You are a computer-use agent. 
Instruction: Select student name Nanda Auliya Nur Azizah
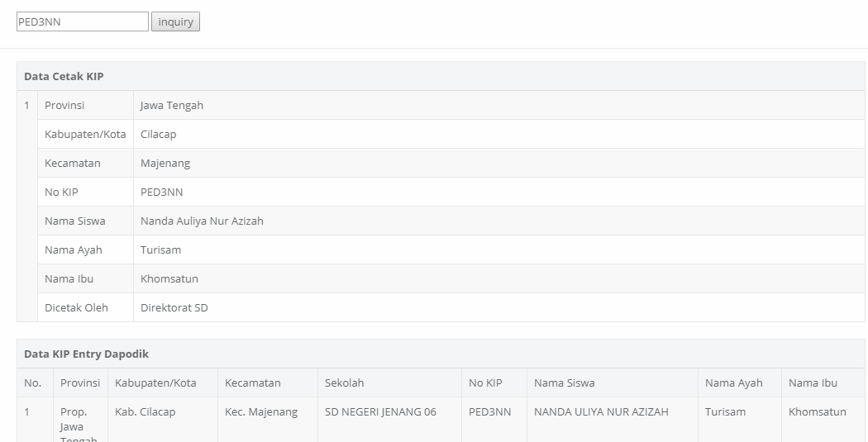202,221
